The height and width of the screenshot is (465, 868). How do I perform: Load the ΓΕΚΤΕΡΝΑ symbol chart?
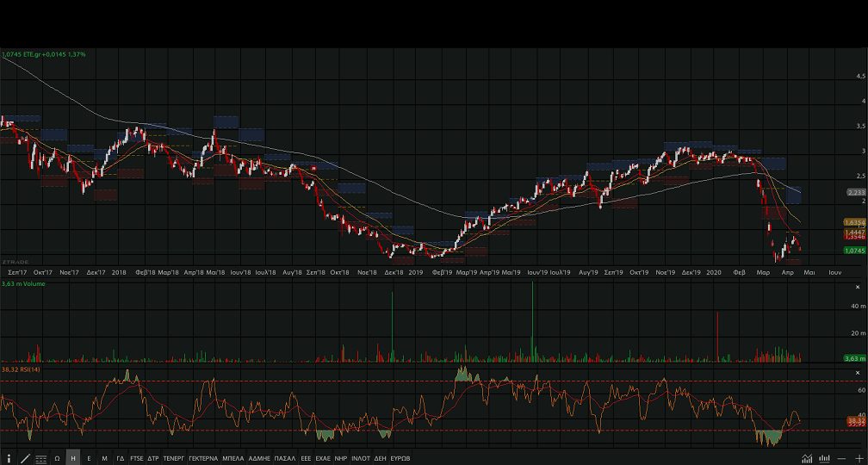tap(203, 458)
